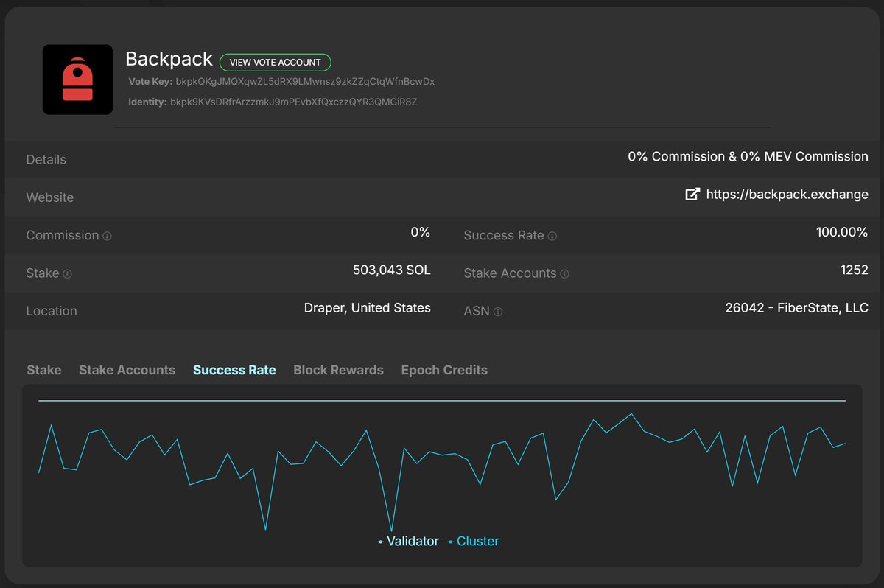The height and width of the screenshot is (588, 884).
Task: Click the Identity address text
Action: 293,102
